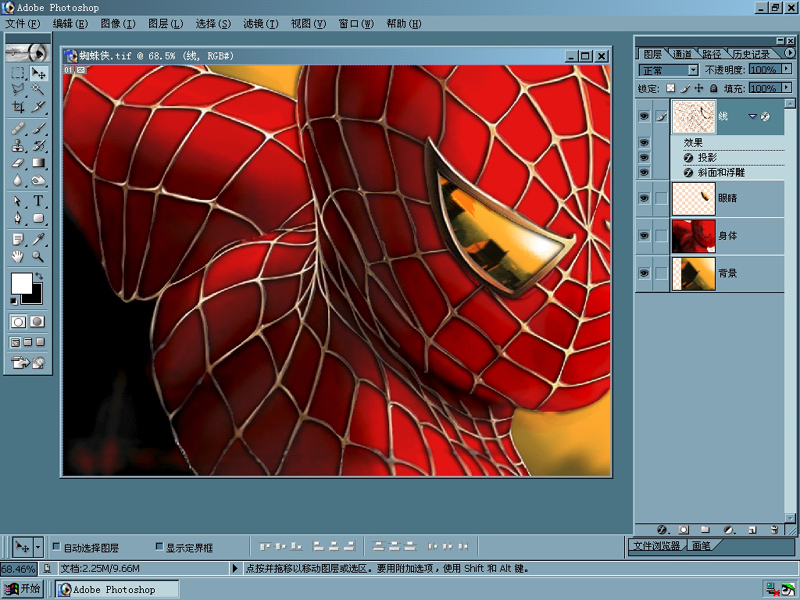
Task: Hide the 眼睛 layer
Action: pos(644,198)
